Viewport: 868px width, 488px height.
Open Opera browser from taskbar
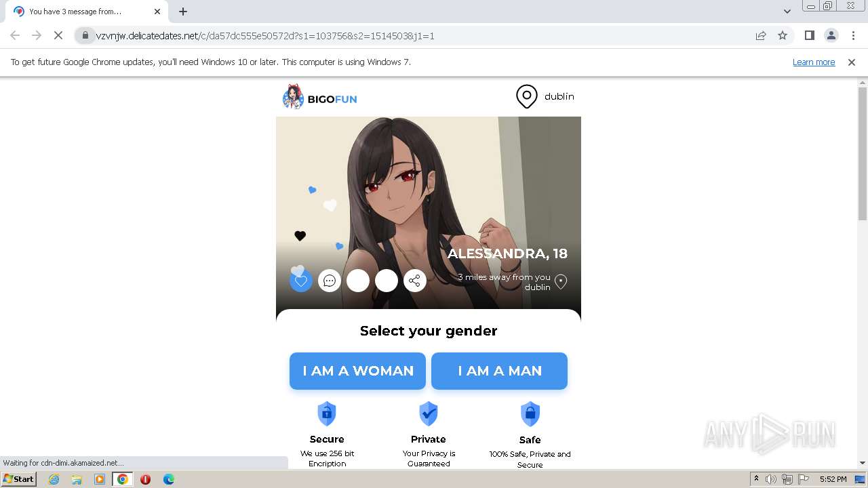click(x=145, y=479)
